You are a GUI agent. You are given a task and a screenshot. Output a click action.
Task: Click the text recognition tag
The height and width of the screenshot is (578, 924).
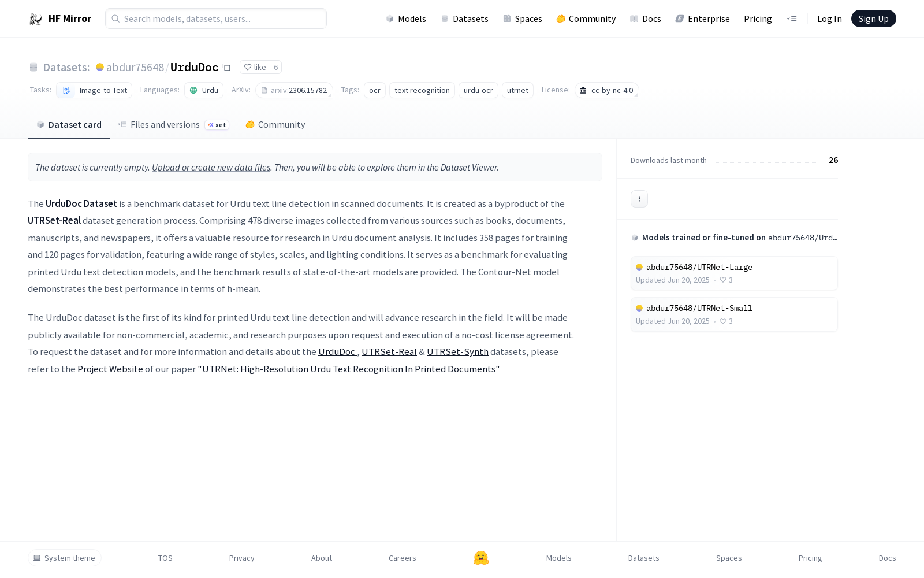point(422,90)
